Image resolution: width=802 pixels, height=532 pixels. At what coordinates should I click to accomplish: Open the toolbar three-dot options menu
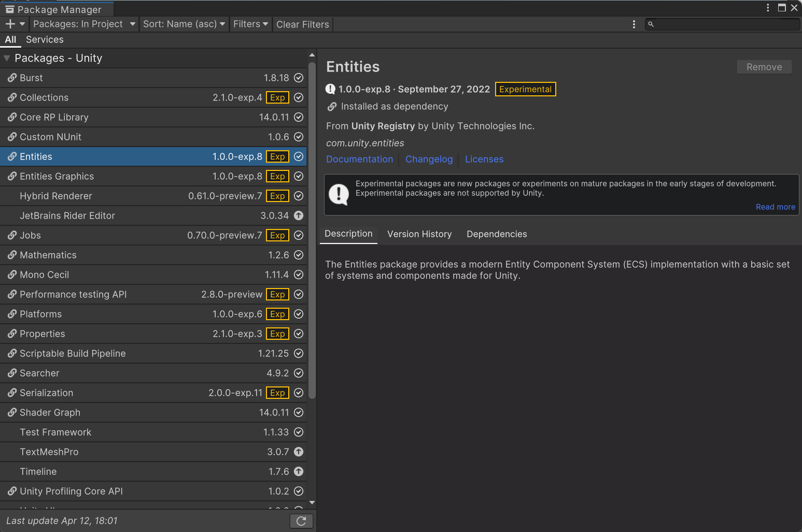click(x=634, y=24)
